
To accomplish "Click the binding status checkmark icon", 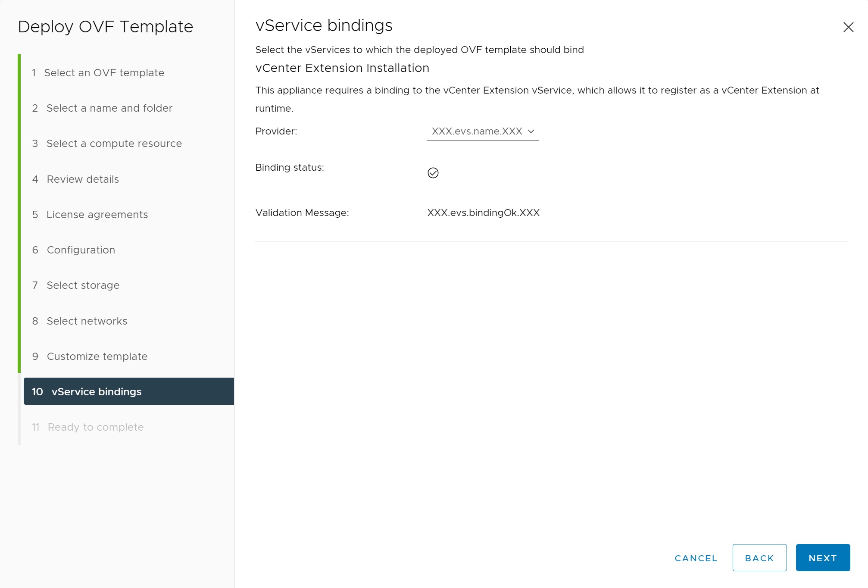I will (x=433, y=173).
